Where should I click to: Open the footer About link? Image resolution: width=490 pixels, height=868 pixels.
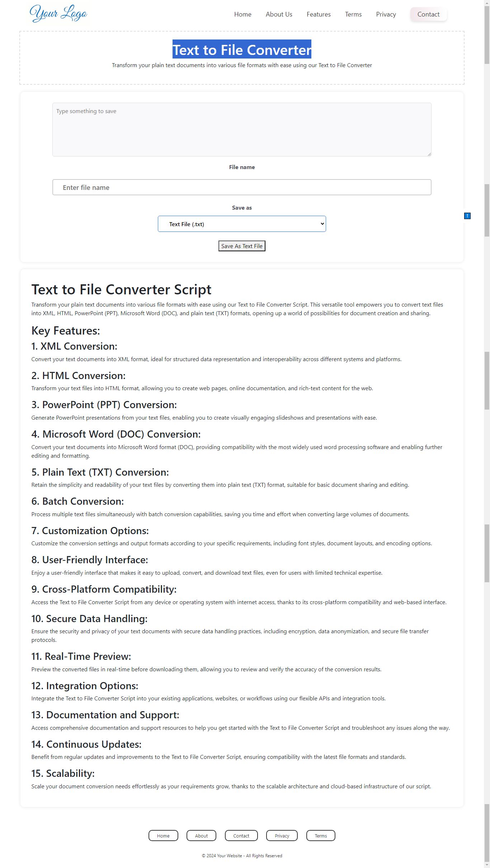coord(201,836)
